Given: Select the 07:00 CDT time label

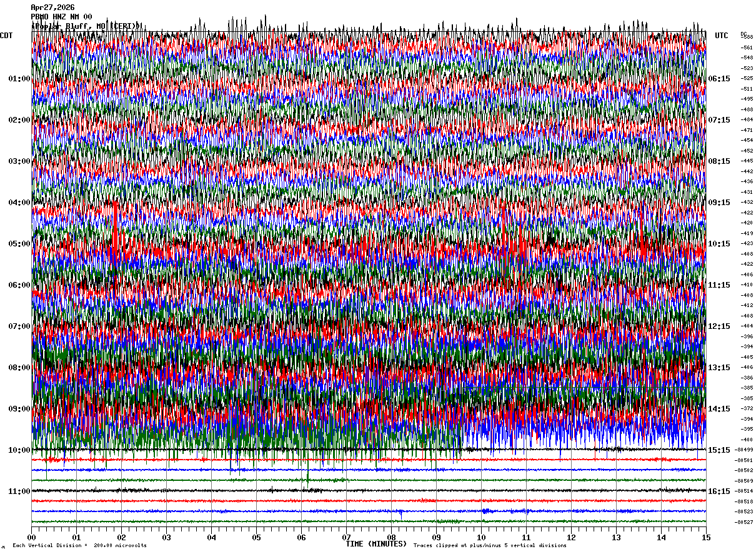Looking at the screenshot, I should click(x=19, y=326).
